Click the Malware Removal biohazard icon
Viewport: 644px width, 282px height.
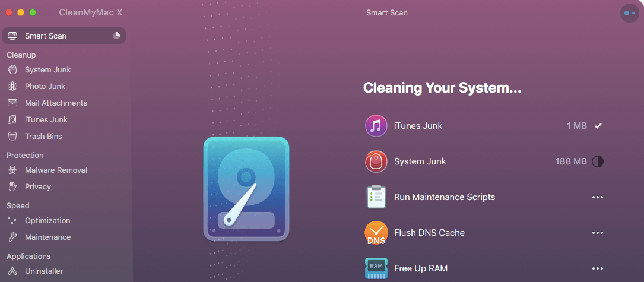[12, 170]
